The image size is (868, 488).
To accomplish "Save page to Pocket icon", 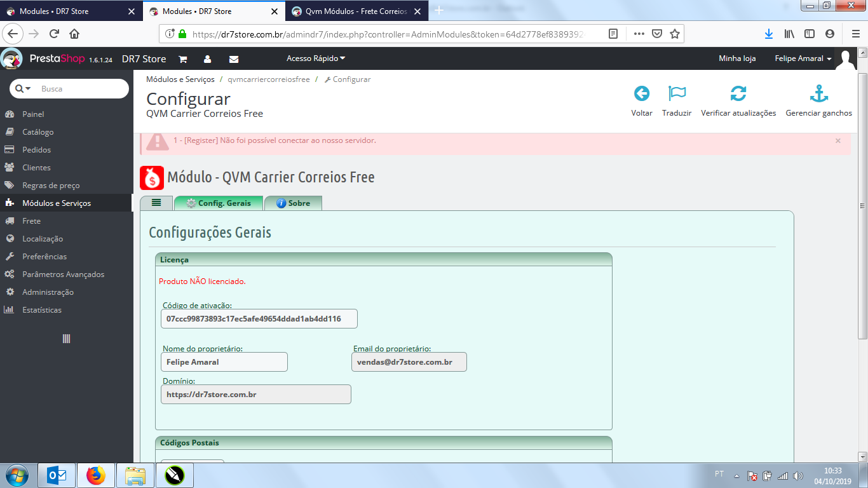I will tap(658, 34).
